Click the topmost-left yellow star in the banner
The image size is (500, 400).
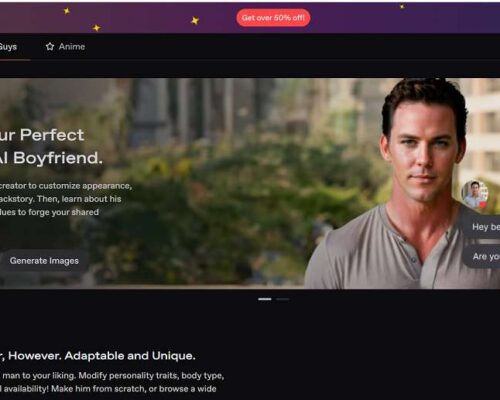67,11
